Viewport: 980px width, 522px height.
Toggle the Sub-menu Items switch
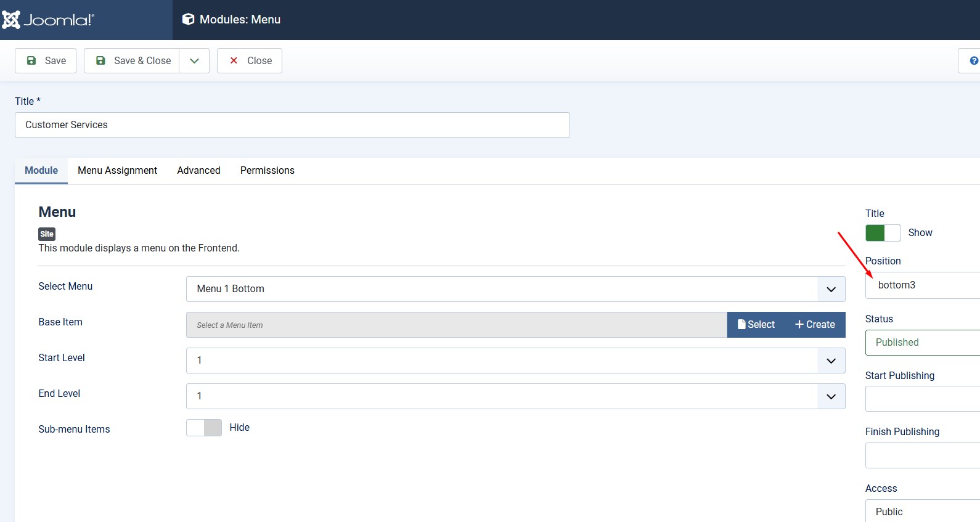tap(204, 428)
